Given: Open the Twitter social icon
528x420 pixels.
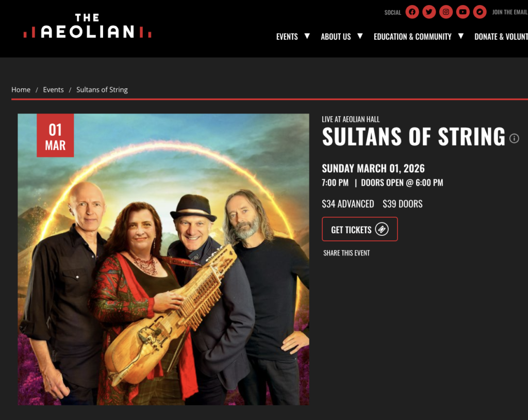Looking at the screenshot, I should pyautogui.click(x=429, y=12).
